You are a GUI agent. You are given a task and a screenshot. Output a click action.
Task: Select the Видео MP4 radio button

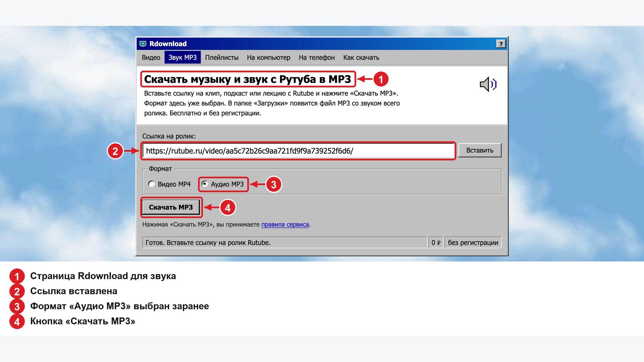tap(152, 184)
